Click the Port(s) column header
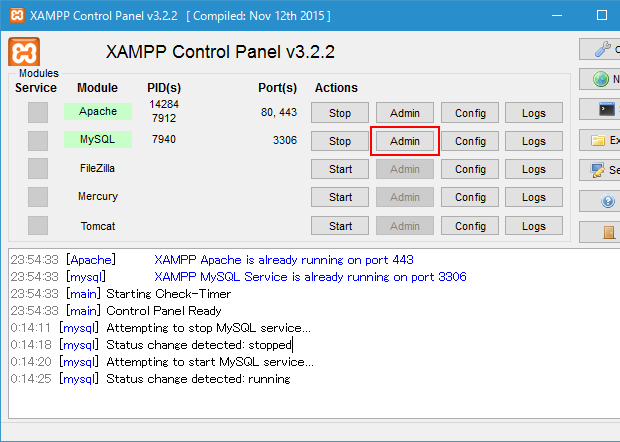The width and height of the screenshot is (620, 442). click(x=278, y=88)
